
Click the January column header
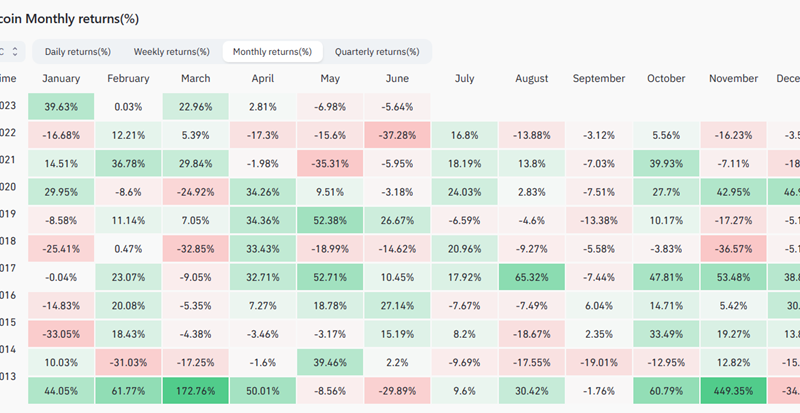coord(61,78)
